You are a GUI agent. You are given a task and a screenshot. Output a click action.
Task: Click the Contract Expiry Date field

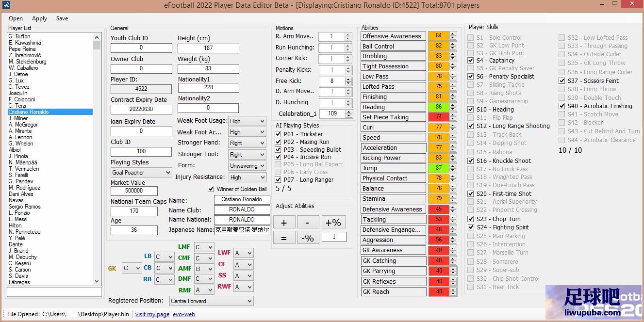(141, 109)
